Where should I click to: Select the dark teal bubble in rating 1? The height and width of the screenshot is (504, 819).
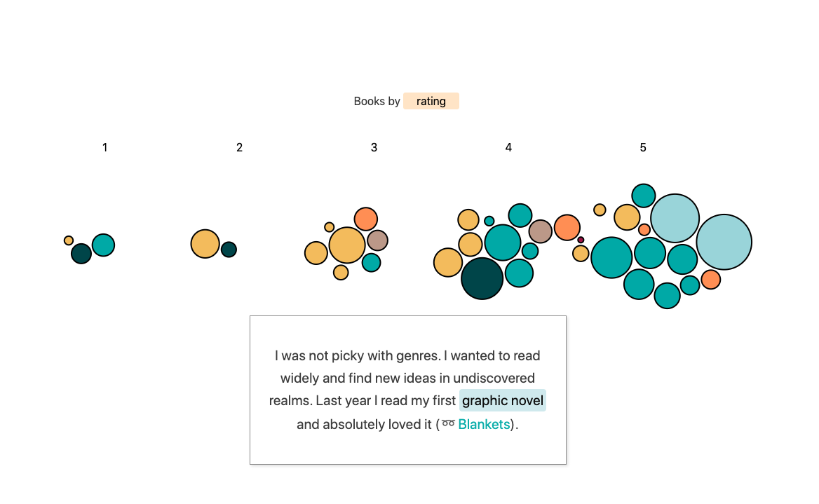81,253
